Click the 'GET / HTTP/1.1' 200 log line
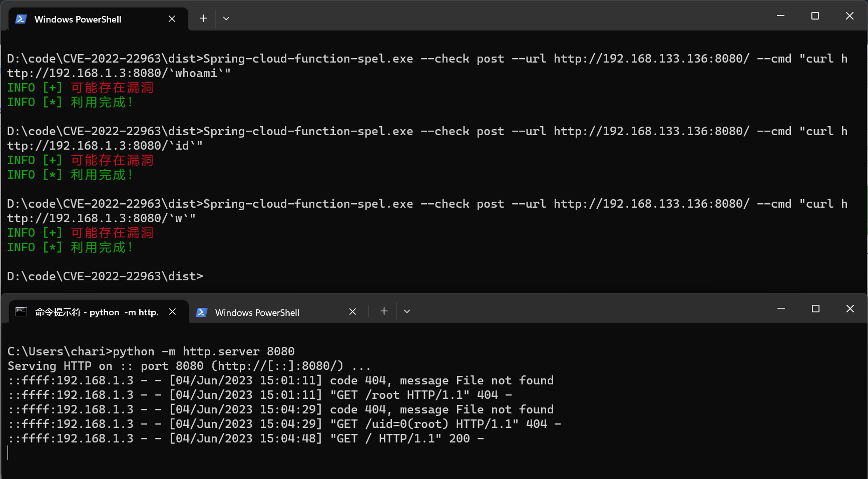The image size is (868, 479). tap(246, 438)
